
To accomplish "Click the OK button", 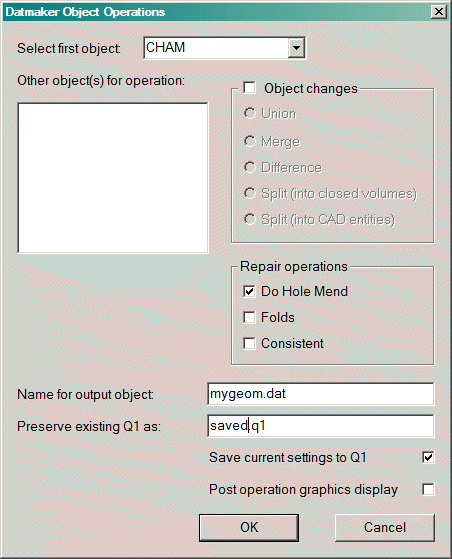I will click(249, 528).
